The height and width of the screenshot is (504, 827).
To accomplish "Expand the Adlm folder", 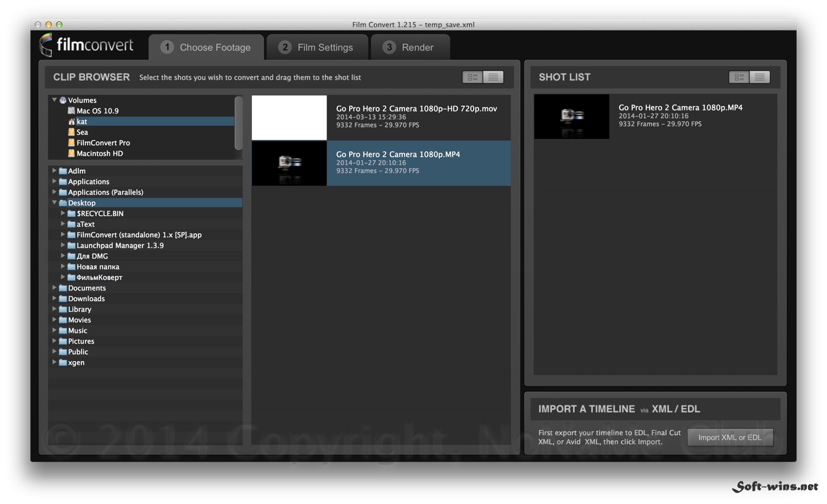I will pos(54,171).
